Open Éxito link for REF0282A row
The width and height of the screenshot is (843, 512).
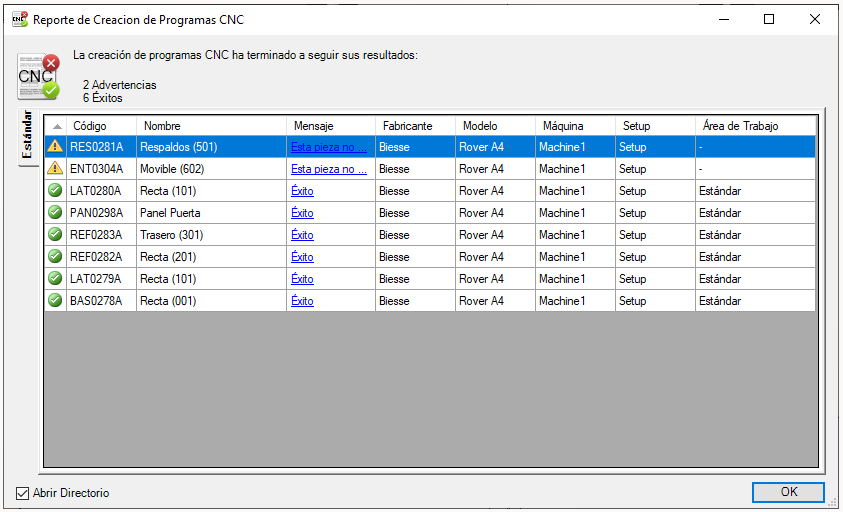click(302, 257)
